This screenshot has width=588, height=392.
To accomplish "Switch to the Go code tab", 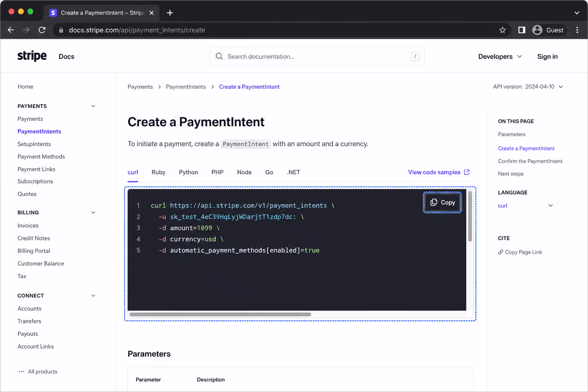I will pos(269,172).
